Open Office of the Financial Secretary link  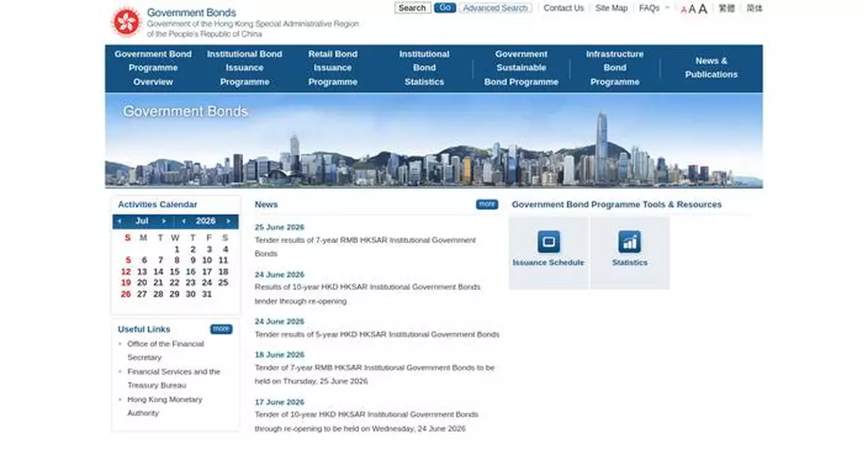pyautogui.click(x=166, y=351)
